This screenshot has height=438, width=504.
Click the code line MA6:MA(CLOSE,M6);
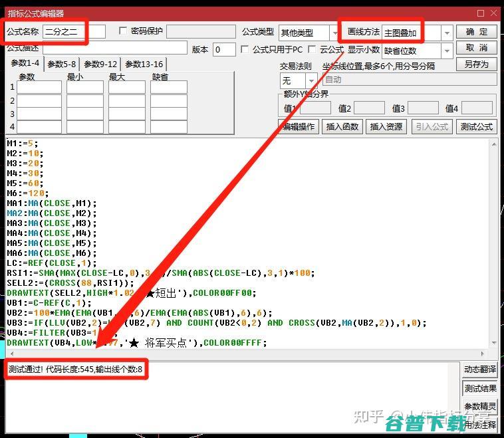tap(51, 253)
